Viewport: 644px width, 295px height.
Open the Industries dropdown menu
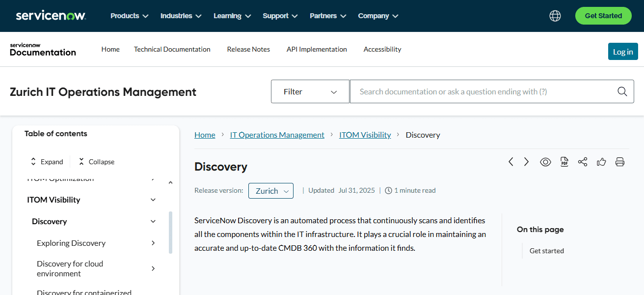[x=181, y=16]
